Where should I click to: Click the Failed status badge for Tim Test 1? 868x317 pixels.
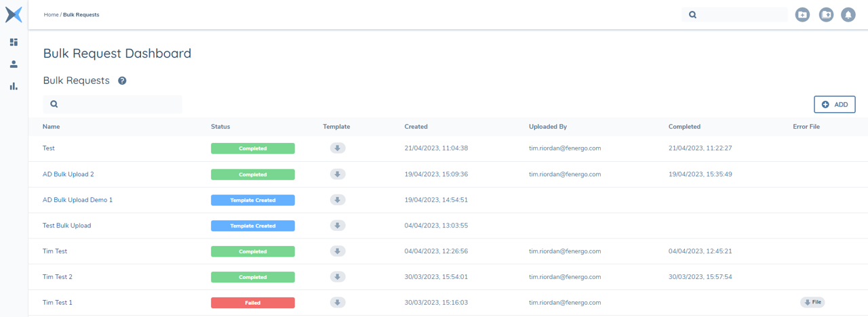[253, 303]
